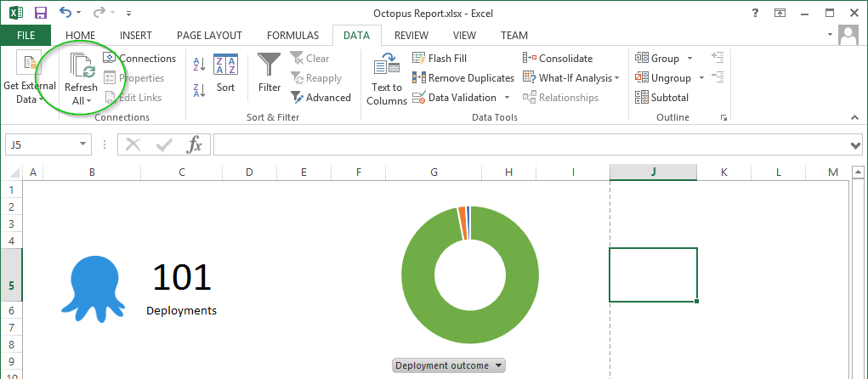This screenshot has width=868, height=379.
Task: Click the Refresh All icon
Action: pyautogui.click(x=82, y=67)
